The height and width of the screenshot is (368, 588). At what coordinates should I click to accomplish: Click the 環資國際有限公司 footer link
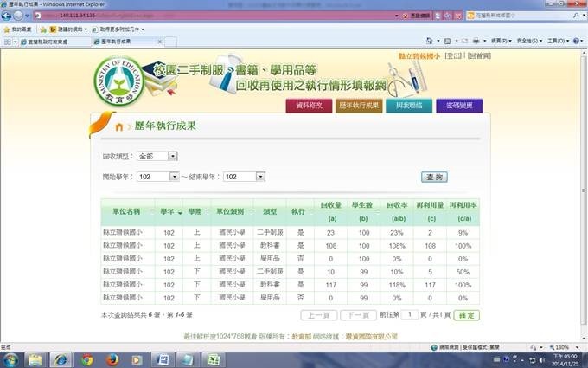coord(371,337)
